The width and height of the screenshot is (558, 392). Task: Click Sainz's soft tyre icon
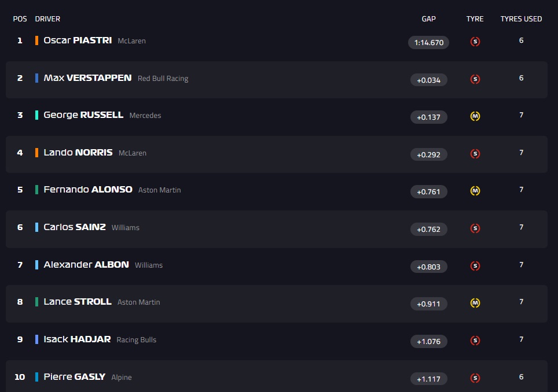pyautogui.click(x=475, y=228)
